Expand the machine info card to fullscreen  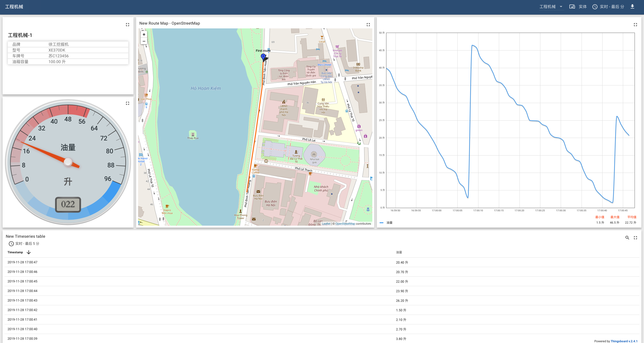pos(128,25)
